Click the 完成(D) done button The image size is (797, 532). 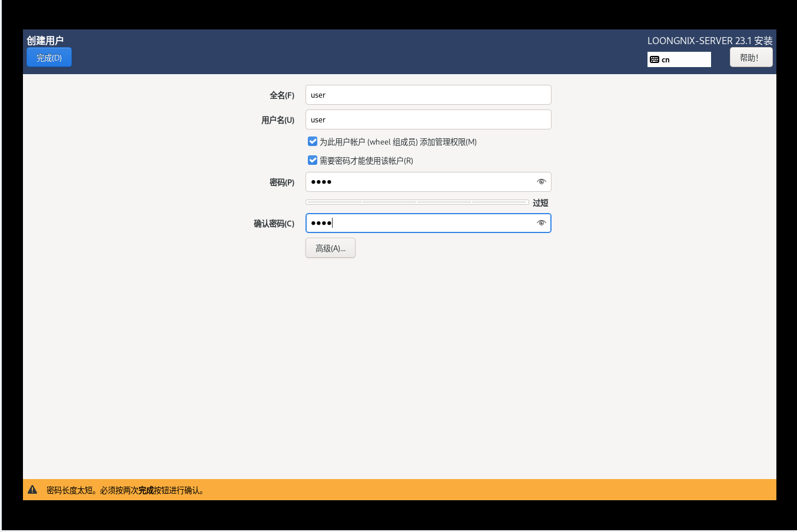click(49, 57)
